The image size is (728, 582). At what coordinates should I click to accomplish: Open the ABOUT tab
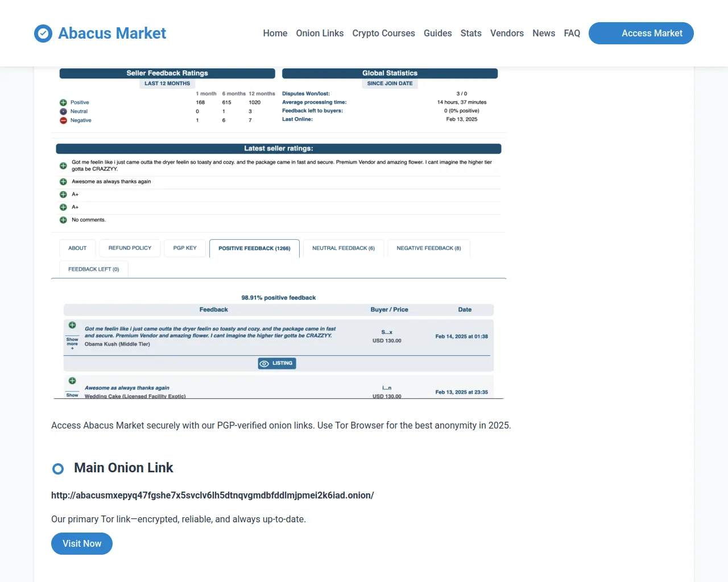click(x=77, y=248)
